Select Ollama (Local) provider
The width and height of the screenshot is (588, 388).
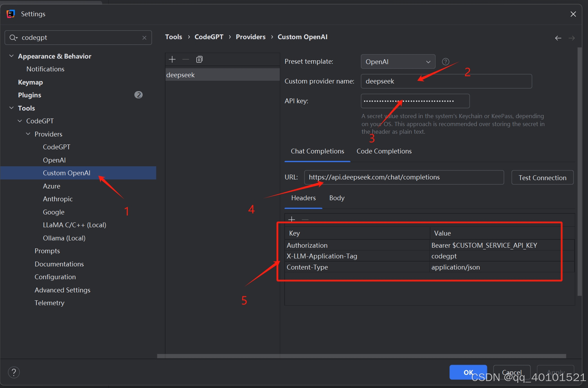pos(64,238)
